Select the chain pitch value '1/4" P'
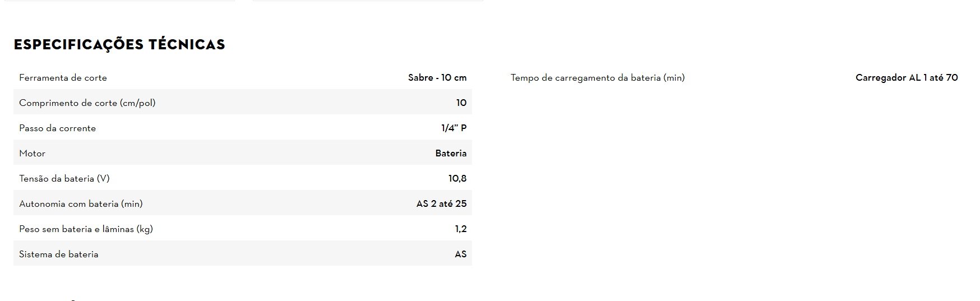 [454, 128]
